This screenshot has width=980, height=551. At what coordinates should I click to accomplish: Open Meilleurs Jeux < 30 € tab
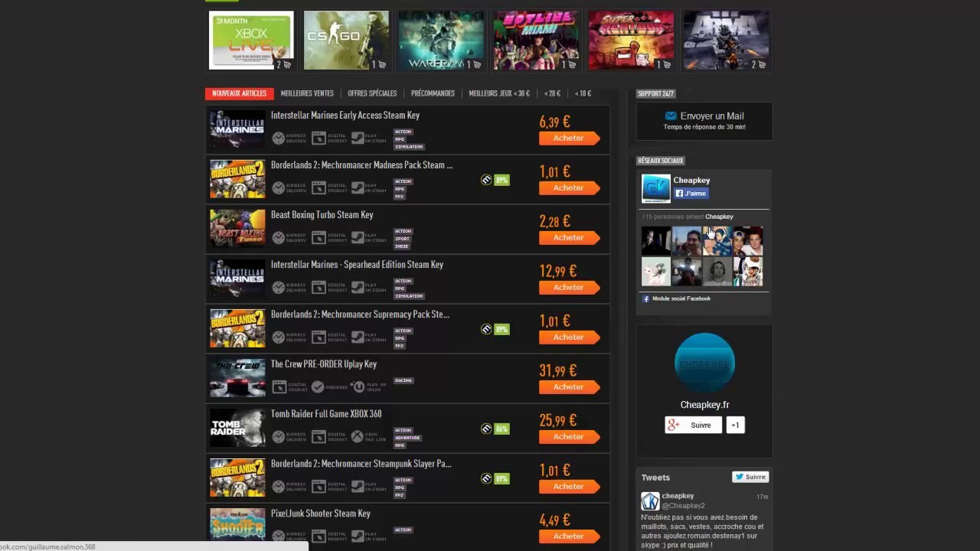pyautogui.click(x=499, y=93)
